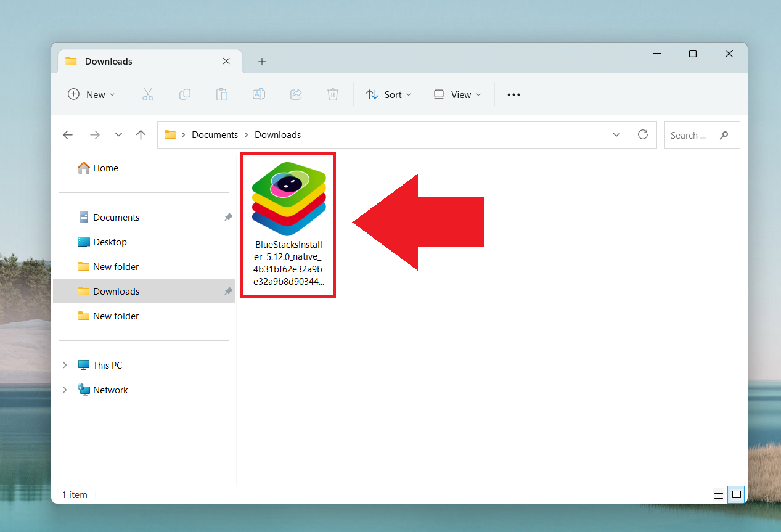The image size is (781, 532).
Task: Click the Delete trash can icon
Action: (333, 94)
